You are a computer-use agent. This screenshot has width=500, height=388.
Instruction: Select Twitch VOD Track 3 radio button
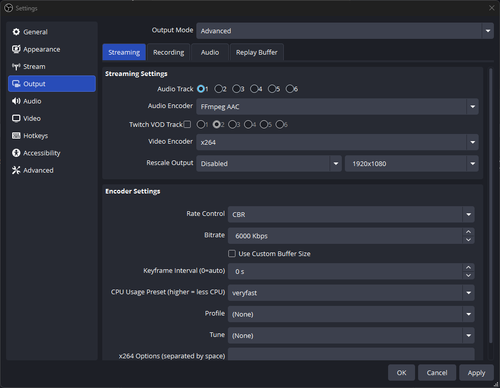[232, 125]
